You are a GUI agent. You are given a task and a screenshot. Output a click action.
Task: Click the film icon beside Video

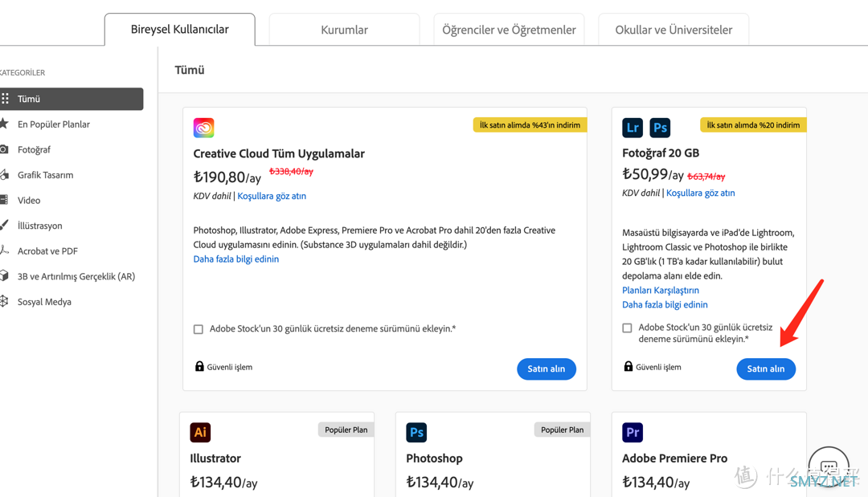click(x=5, y=200)
